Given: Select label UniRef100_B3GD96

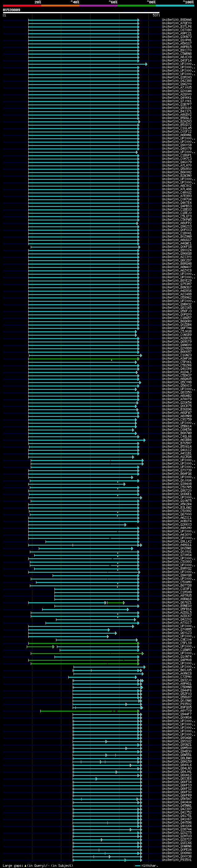Looking at the screenshot, I should (x=177, y=410).
